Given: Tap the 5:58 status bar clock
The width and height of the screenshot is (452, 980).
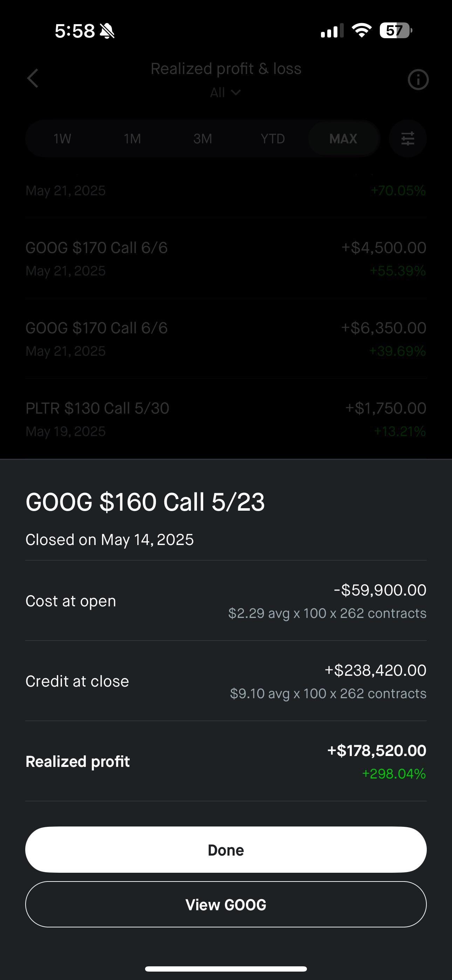Looking at the screenshot, I should [75, 31].
